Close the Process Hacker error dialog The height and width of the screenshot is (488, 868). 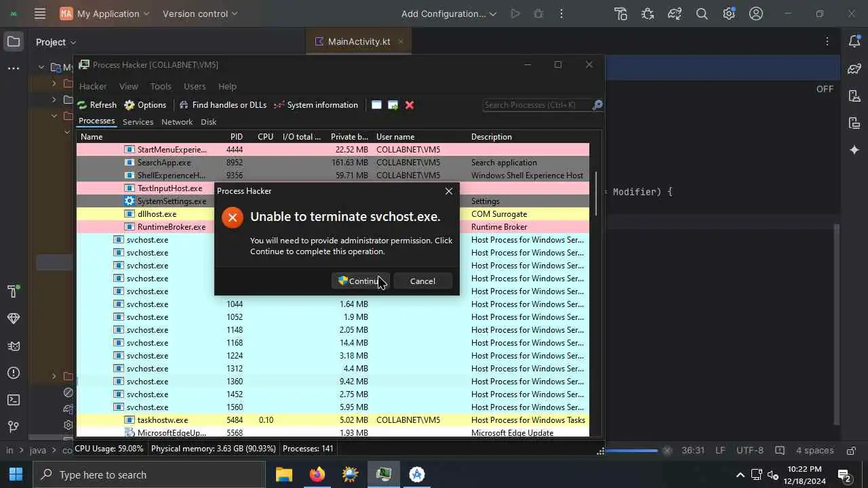[x=448, y=191]
